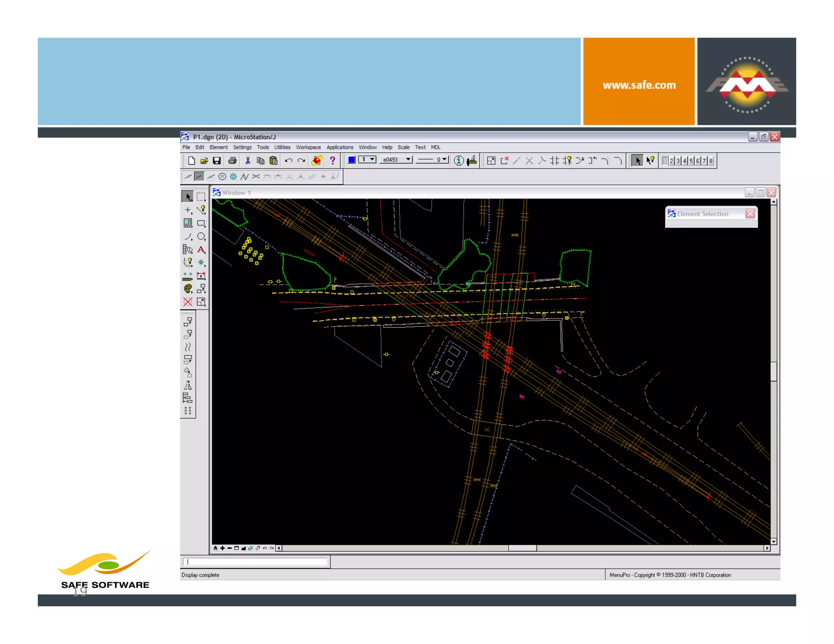Image resolution: width=834 pixels, height=644 pixels.
Task: Click the Analyze Element info icon
Action: [459, 161]
